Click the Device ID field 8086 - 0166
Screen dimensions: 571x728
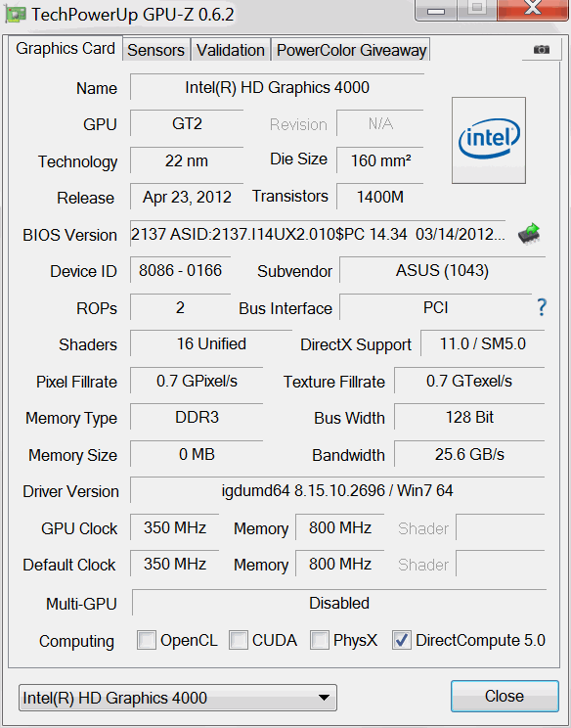point(181,270)
